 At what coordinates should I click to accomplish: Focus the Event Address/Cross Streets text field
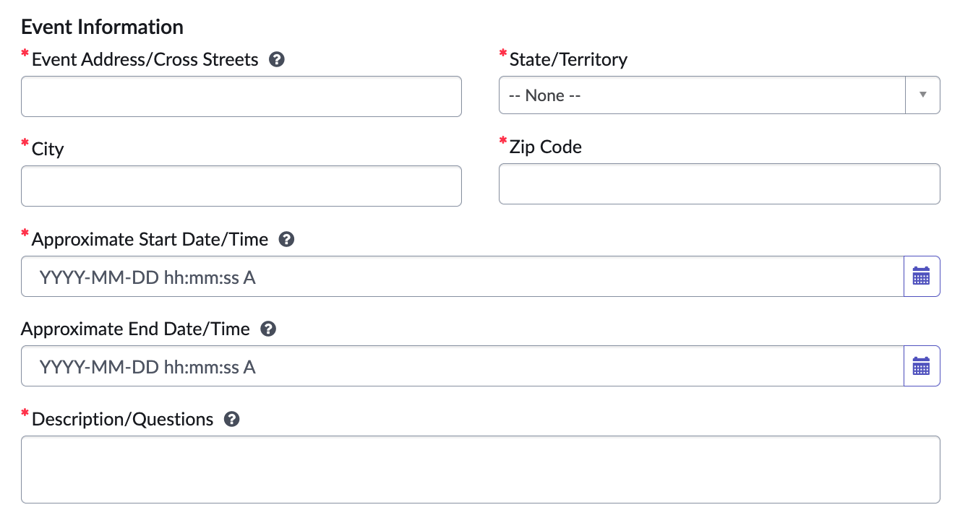click(241, 97)
